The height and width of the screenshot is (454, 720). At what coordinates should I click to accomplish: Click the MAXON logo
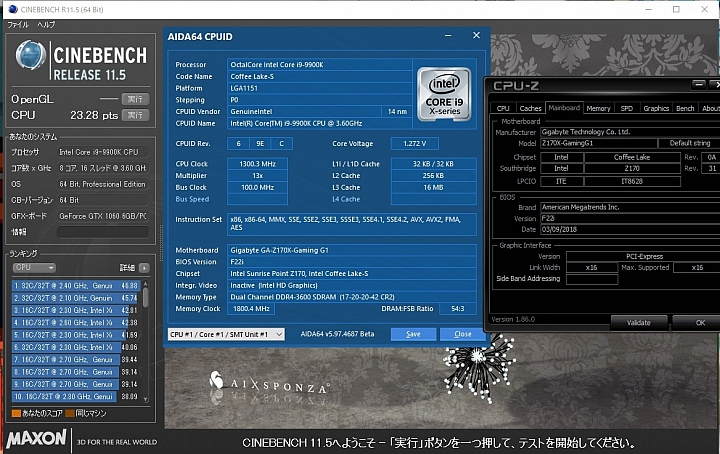point(36,439)
